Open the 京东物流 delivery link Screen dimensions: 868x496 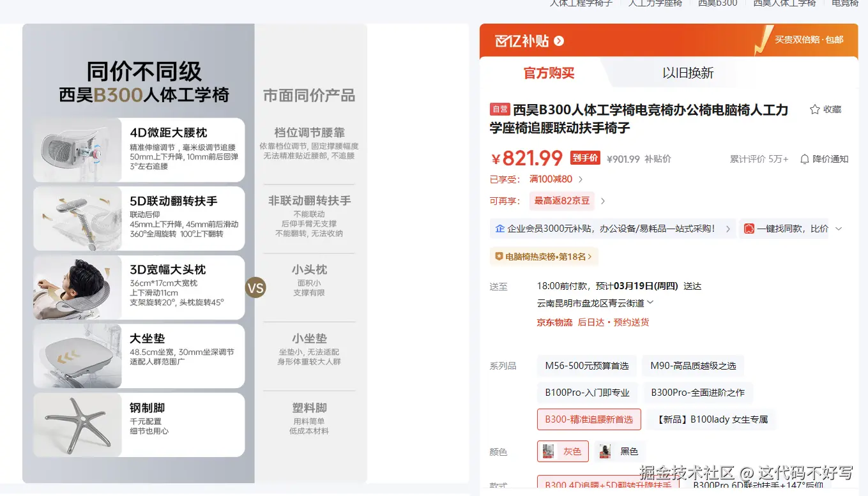(554, 322)
